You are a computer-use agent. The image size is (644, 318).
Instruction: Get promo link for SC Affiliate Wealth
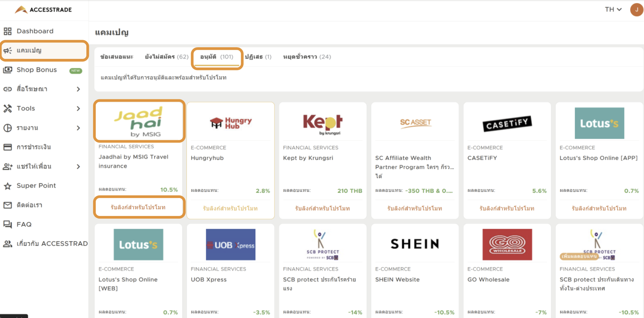415,208
